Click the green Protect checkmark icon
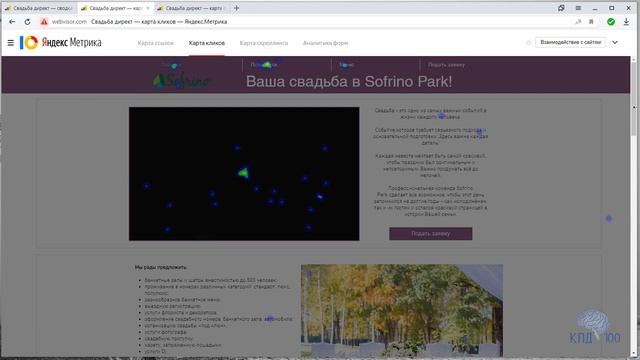 (x=611, y=22)
